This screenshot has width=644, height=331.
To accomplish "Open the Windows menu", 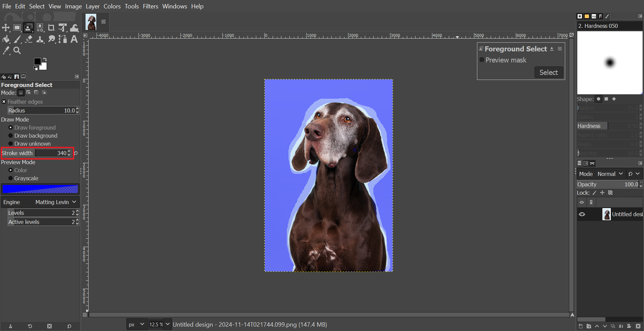I will [175, 6].
